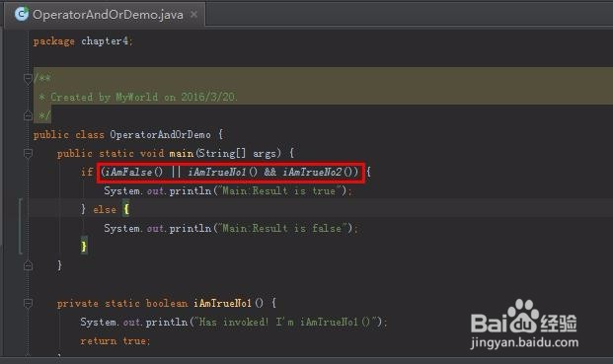
Task: Collapse the iAmTrueNo1 method fold marker
Action: [x=28, y=303]
